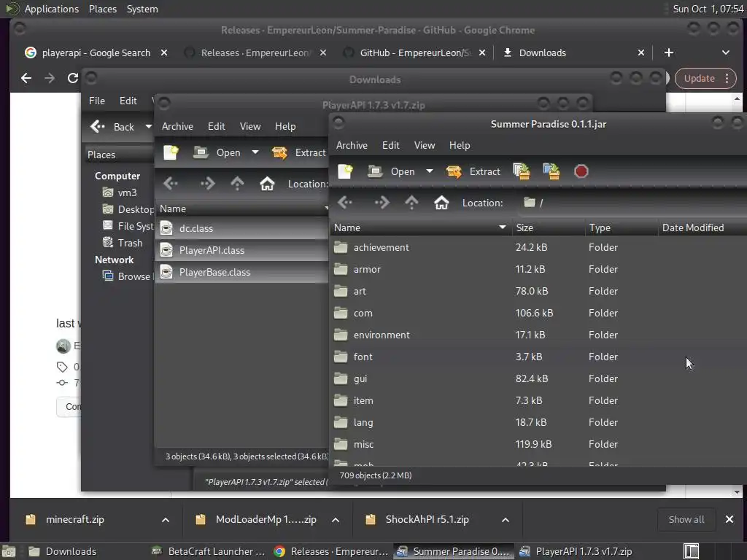
Task: Select PlayerBase.class file row
Action: pyautogui.click(x=241, y=273)
